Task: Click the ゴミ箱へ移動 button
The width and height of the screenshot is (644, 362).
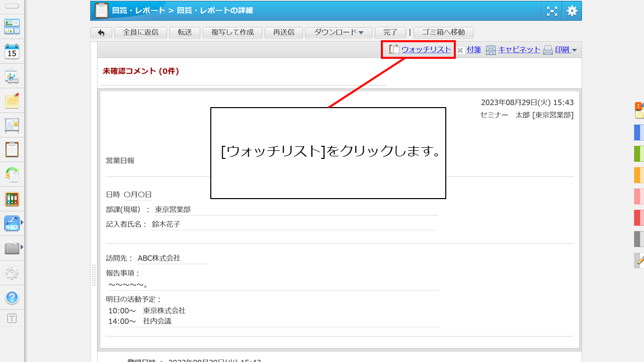Action: [443, 33]
